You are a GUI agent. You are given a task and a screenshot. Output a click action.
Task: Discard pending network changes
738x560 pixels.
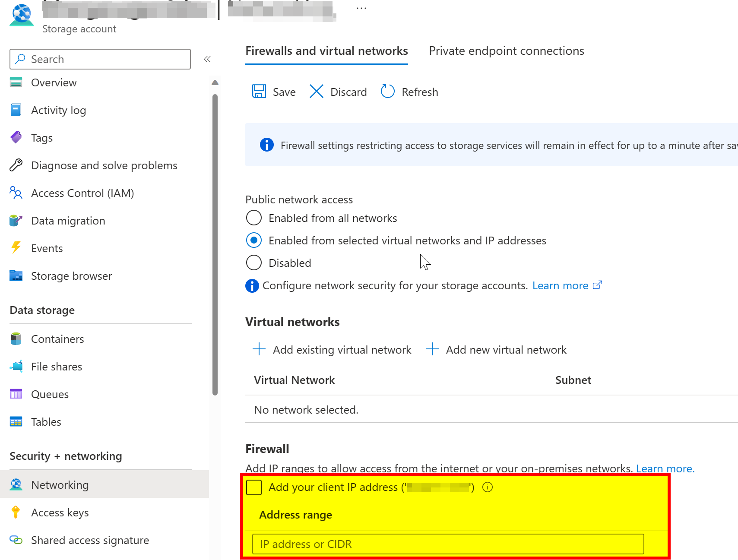click(x=338, y=92)
